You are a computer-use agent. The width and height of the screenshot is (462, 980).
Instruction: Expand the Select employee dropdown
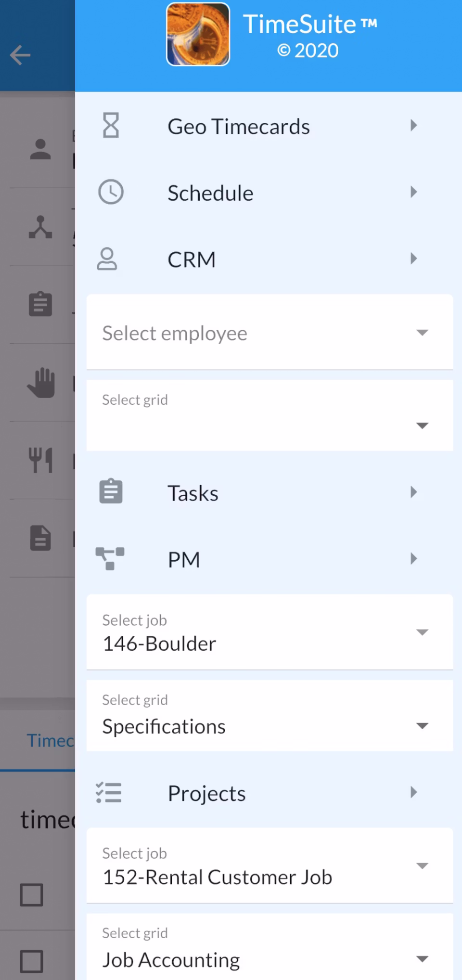[x=422, y=332]
